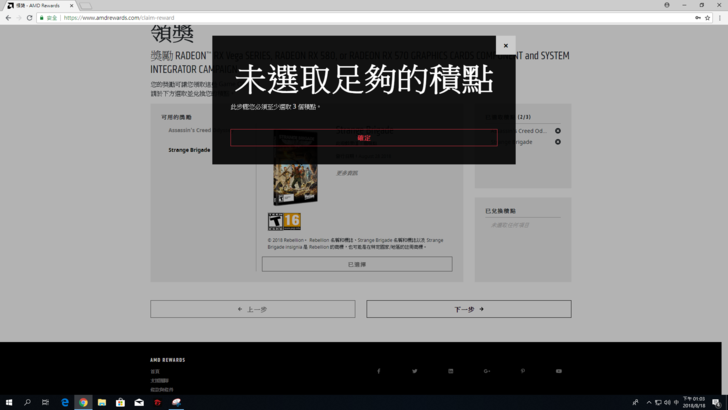728x410 pixels.
Task: Select Strange Brigade in available rewards list
Action: click(x=189, y=150)
